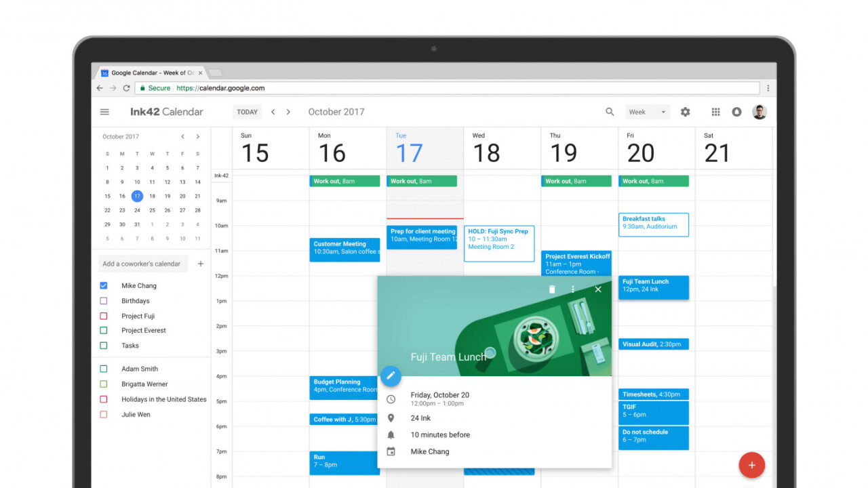Edit event with the pencil button

[391, 375]
